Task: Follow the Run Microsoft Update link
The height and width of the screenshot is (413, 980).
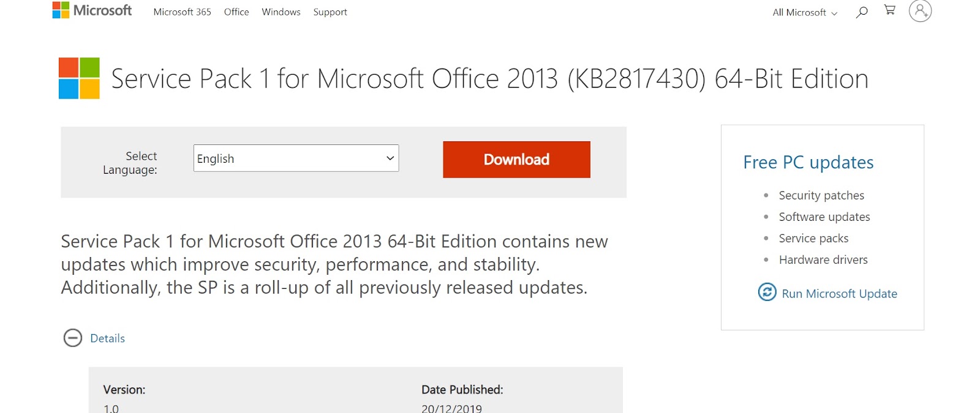Action: (839, 294)
